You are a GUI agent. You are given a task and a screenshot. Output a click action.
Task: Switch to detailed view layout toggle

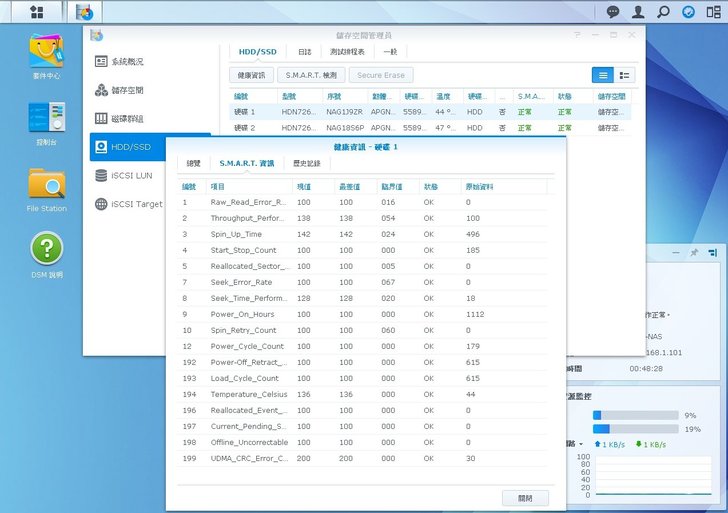click(x=624, y=75)
